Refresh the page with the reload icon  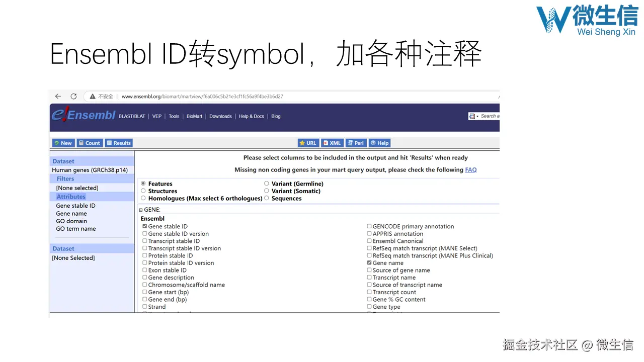[x=73, y=96]
